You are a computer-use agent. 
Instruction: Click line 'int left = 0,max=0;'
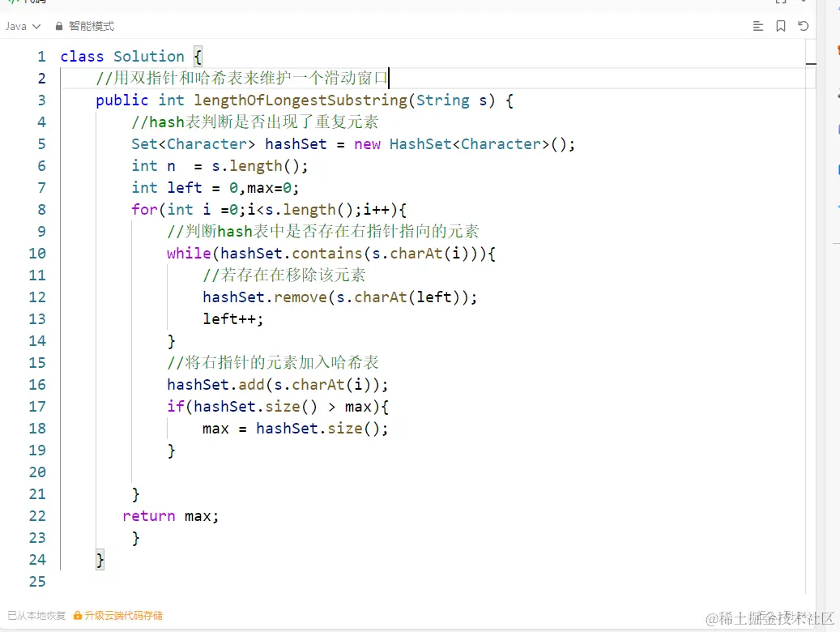click(215, 188)
